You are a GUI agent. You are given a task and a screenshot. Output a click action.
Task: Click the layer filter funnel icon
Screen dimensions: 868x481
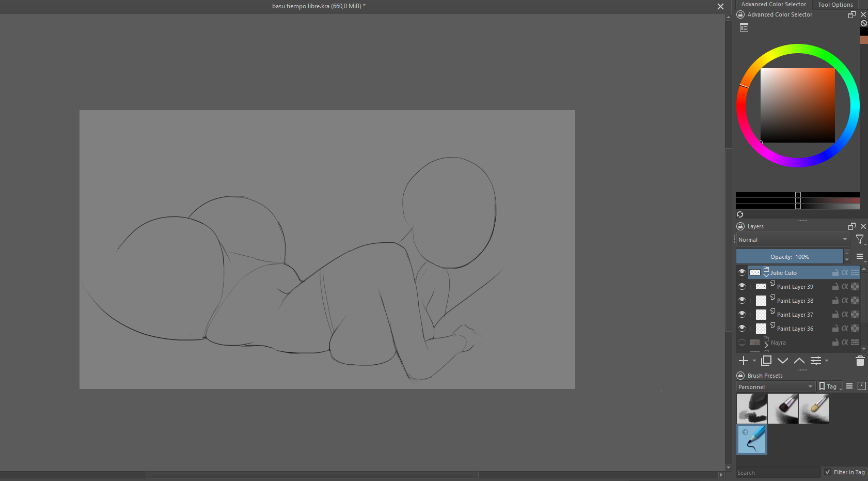coord(859,239)
